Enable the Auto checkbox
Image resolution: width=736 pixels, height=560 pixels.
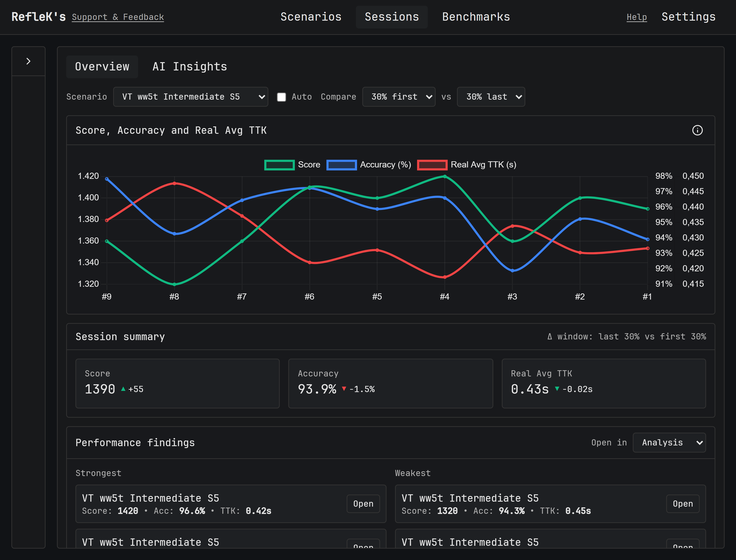281,97
